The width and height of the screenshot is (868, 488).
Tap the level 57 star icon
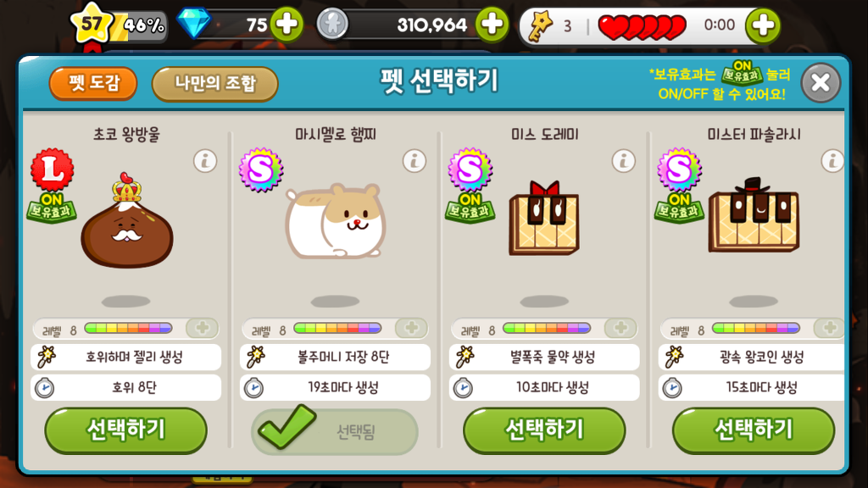coord(92,24)
